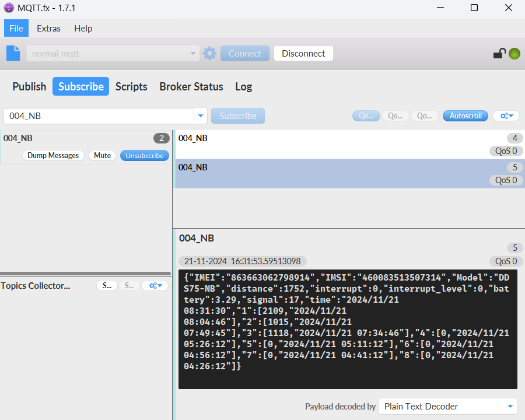Click the green connection status indicator
Viewport: 525px width, 420px height.
point(514,54)
